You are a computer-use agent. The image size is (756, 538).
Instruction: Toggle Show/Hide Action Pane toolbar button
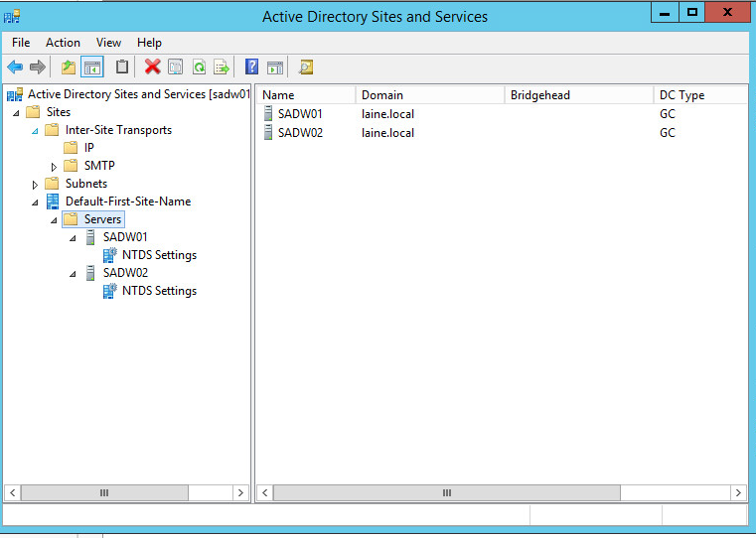click(x=275, y=67)
